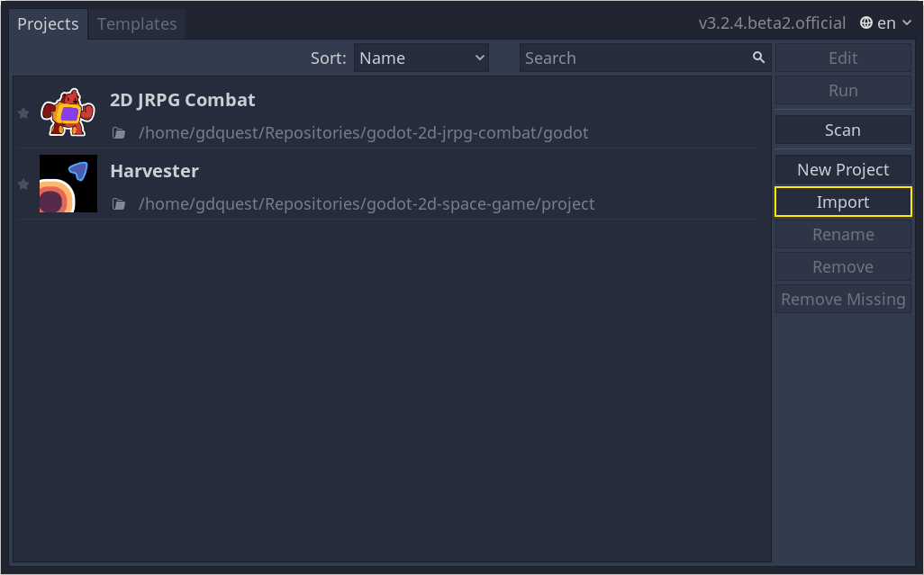Click the globe language icon
Image resolution: width=924 pixels, height=575 pixels.
[x=866, y=23]
